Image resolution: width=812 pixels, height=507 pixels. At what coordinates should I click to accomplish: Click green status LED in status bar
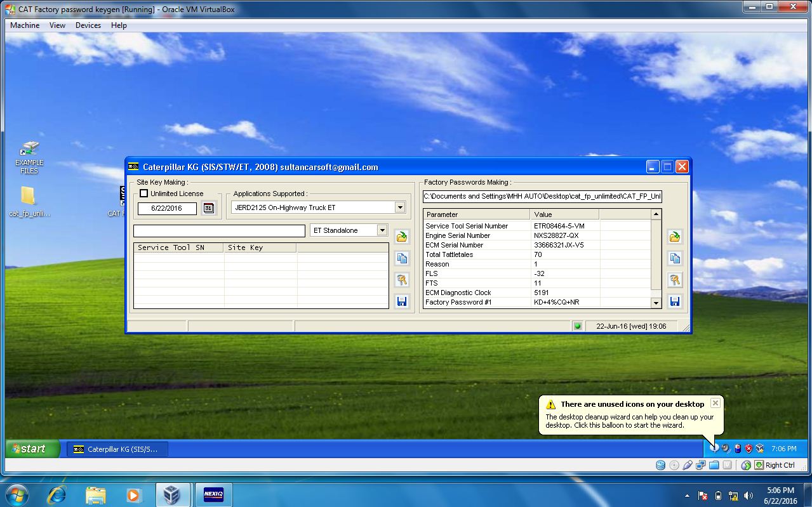coord(578,326)
